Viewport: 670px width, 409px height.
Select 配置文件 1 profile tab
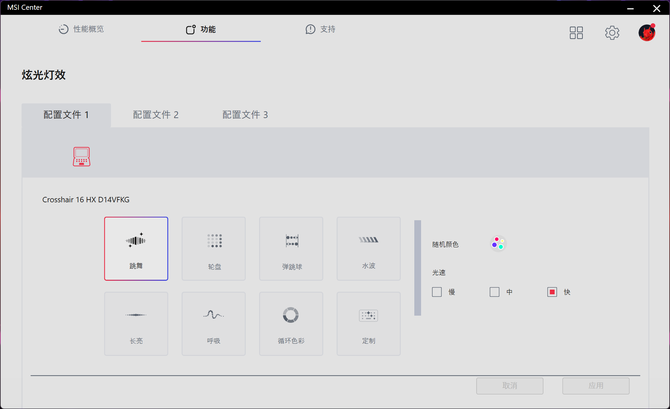(66, 115)
